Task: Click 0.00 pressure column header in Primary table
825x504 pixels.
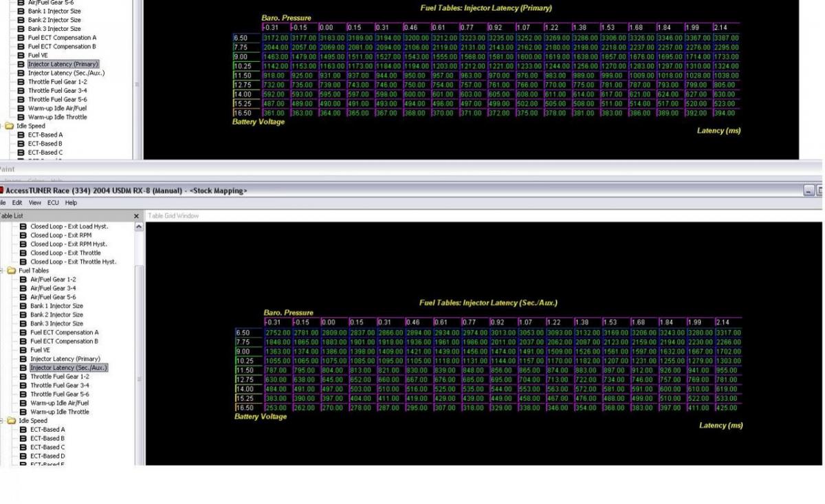Action: coord(331,28)
